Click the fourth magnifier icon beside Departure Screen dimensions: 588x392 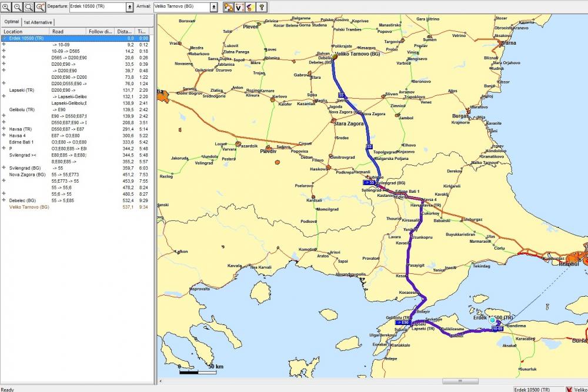tap(39, 7)
